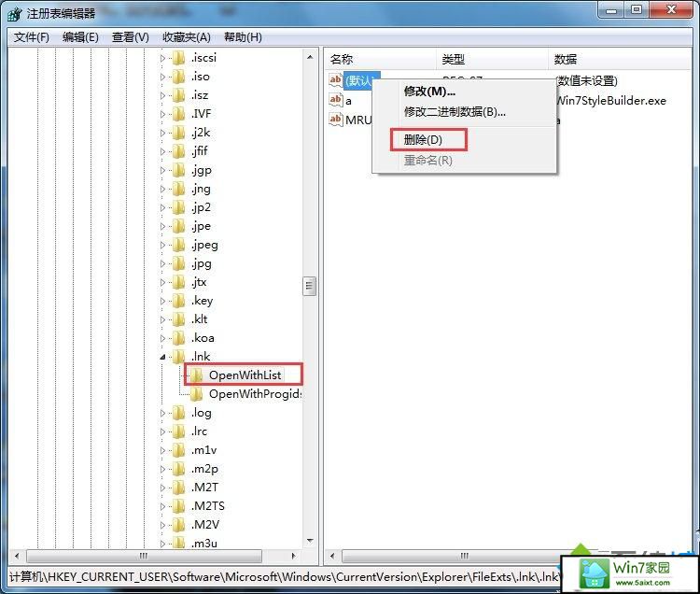
Task: Click the 数据 column header
Action: (620, 59)
